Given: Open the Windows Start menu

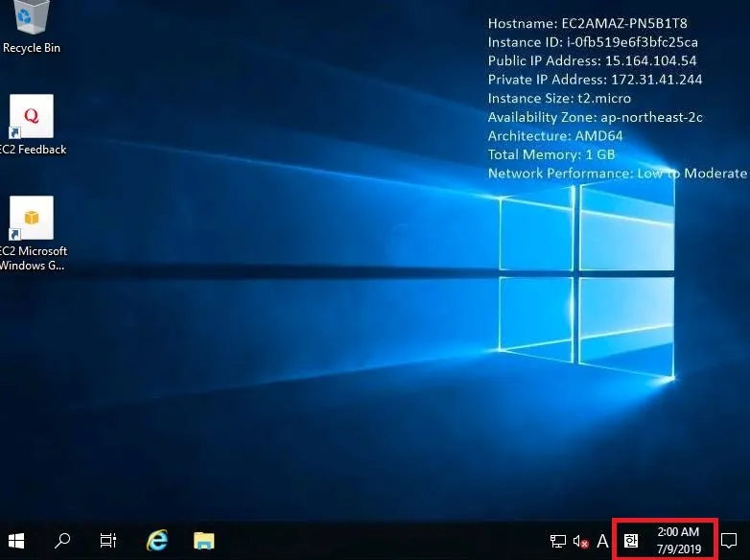Looking at the screenshot, I should point(16,541).
